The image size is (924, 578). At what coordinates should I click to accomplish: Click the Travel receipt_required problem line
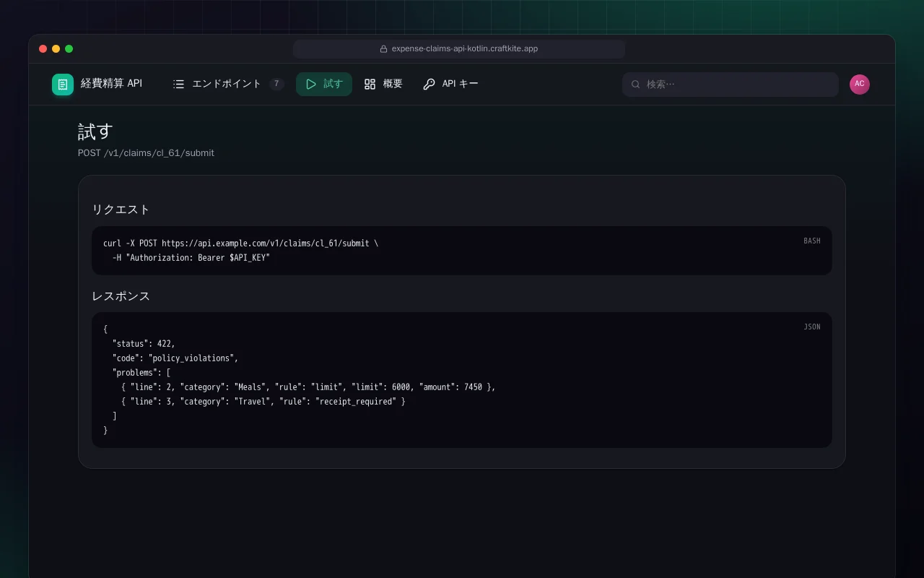click(263, 402)
